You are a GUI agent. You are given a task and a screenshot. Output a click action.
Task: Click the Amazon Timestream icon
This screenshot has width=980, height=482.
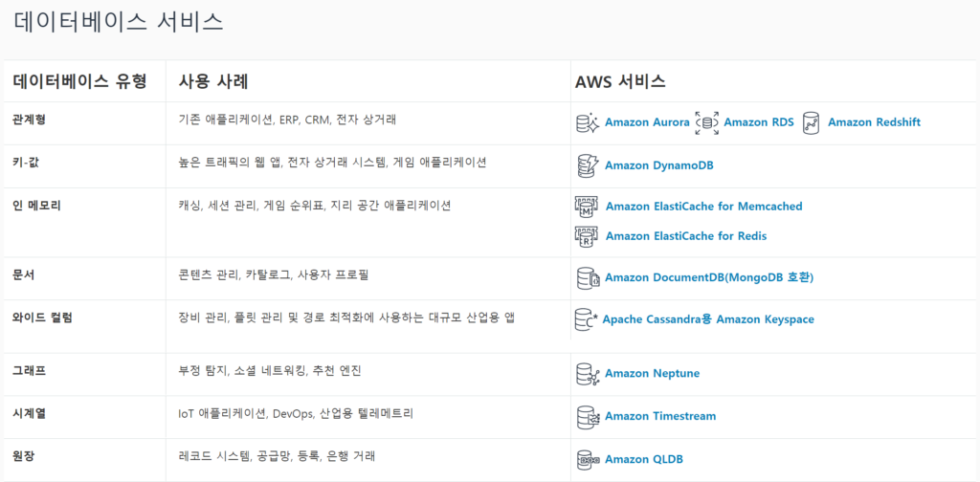tap(587, 416)
